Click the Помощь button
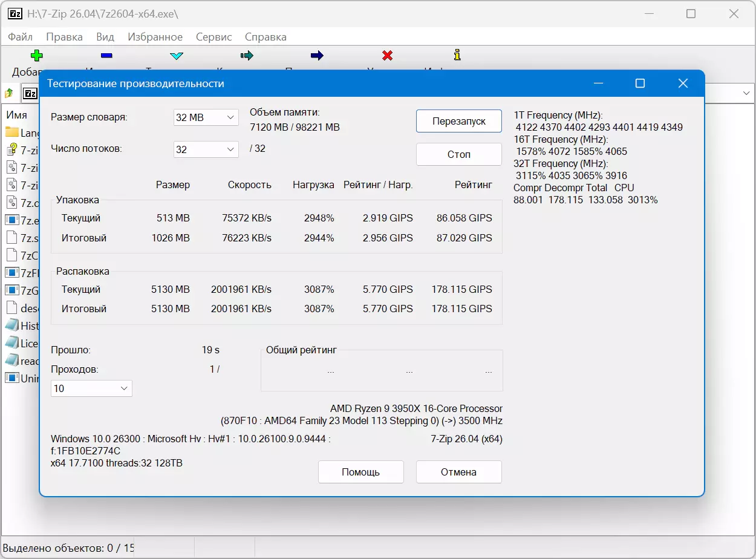Image resolution: width=756 pixels, height=559 pixels. (361, 472)
